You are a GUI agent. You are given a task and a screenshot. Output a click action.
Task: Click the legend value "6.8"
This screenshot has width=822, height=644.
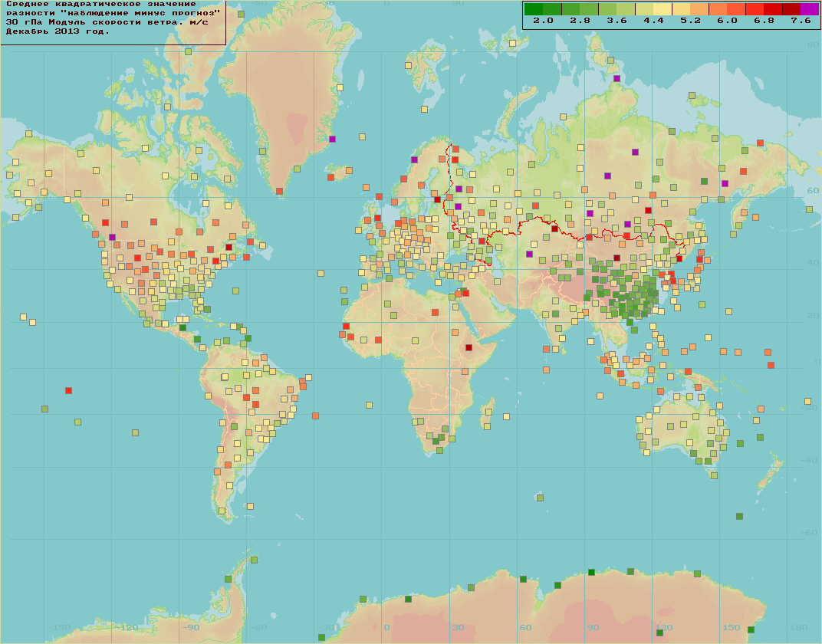click(x=764, y=21)
